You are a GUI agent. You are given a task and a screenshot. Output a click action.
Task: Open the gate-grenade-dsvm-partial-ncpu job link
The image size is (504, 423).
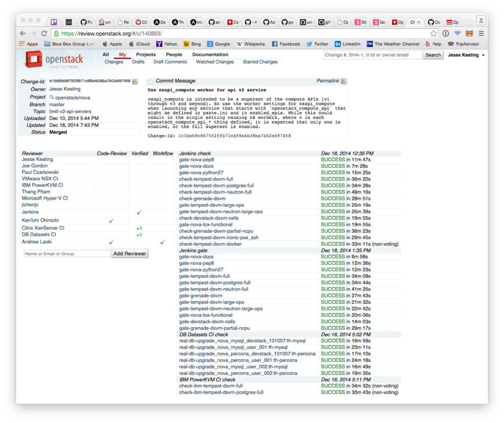click(214, 328)
